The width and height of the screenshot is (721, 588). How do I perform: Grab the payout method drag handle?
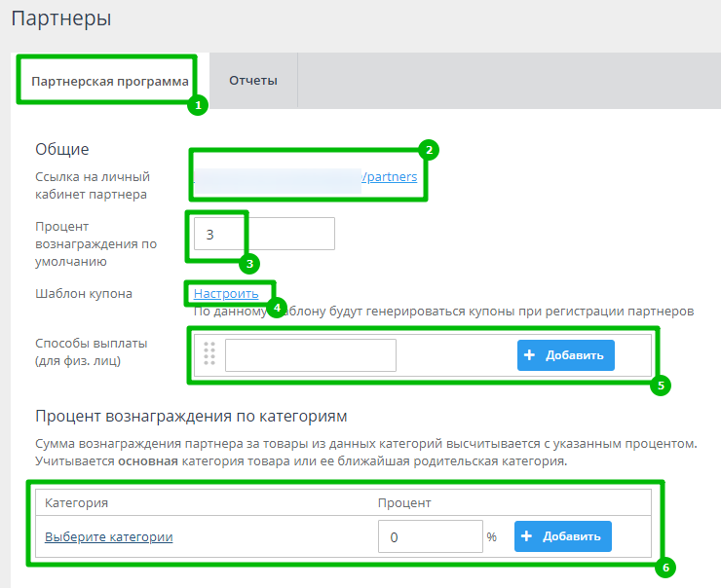tap(209, 355)
